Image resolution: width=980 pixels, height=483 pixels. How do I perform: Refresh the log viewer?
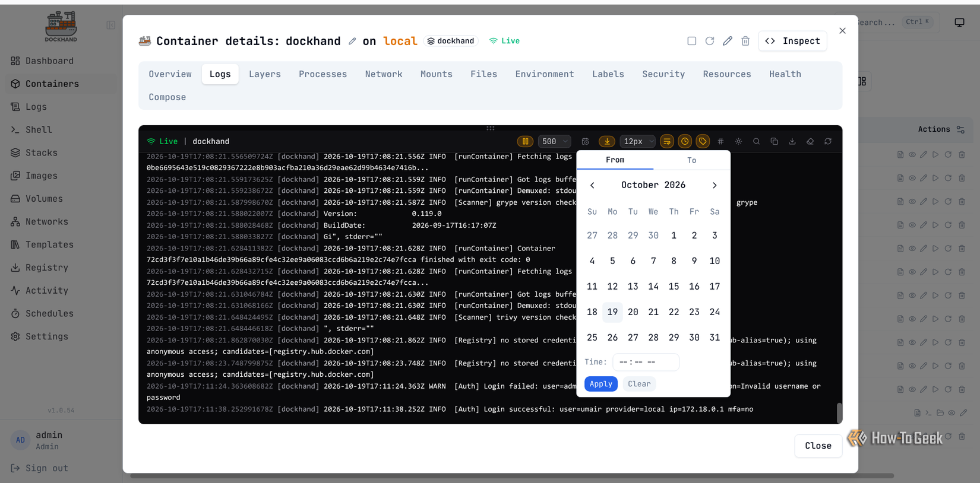828,141
